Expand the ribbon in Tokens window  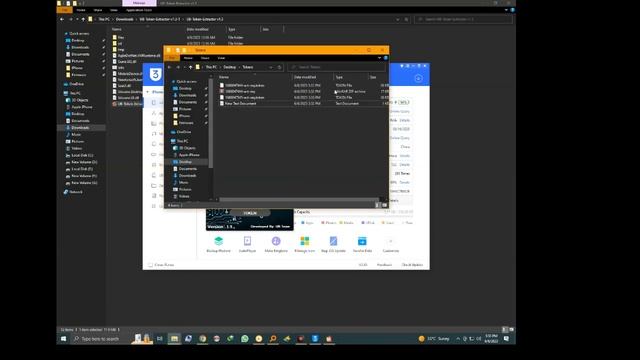379,58
